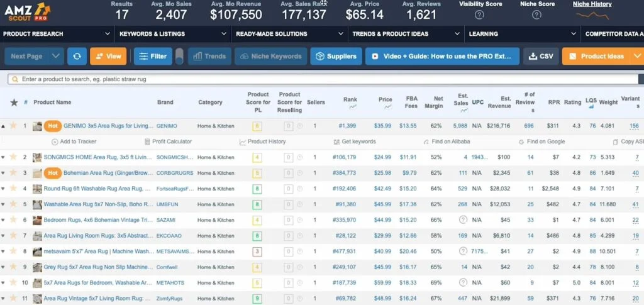Open the Ready-Made Solutions menu

pos(289,34)
